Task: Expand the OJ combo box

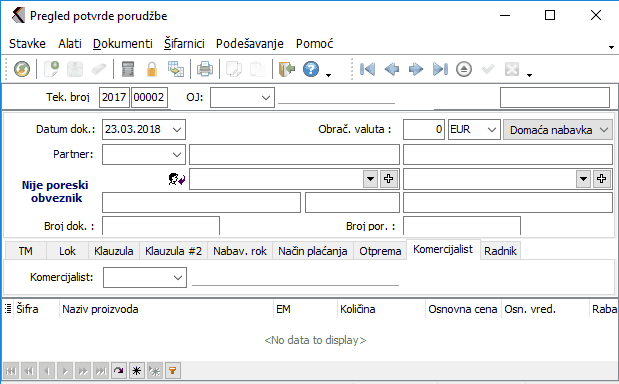Action: coord(266,97)
